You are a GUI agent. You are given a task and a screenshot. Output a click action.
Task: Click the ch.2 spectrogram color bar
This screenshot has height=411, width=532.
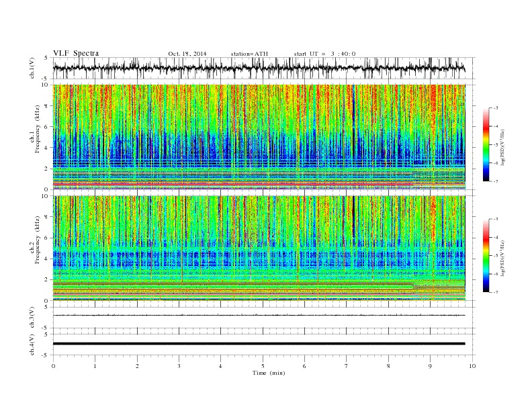click(486, 255)
